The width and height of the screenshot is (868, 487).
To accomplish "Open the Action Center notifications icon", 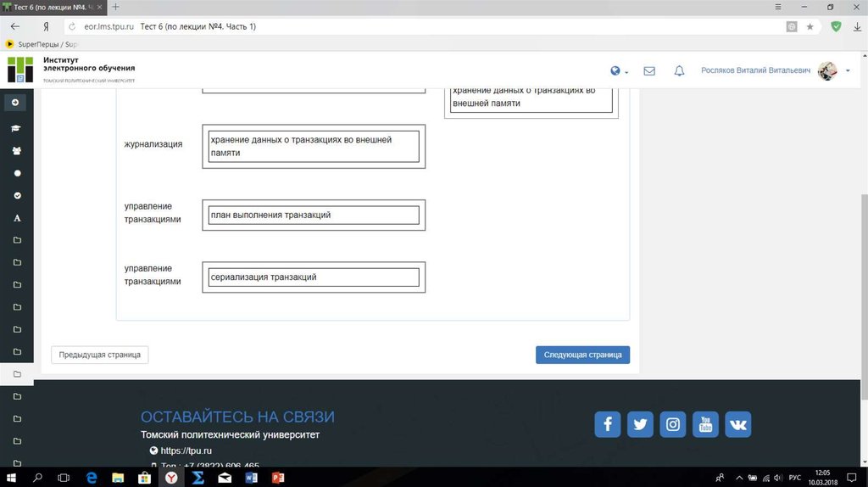I will click(851, 478).
